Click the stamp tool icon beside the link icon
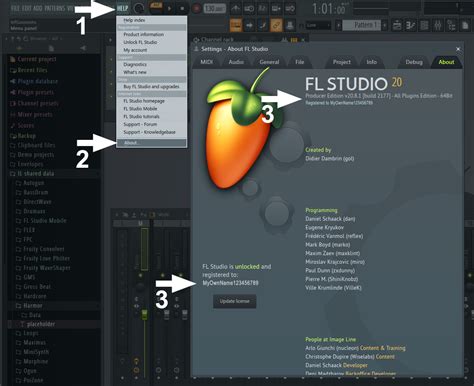This screenshot has width=474, height=386. (290, 25)
